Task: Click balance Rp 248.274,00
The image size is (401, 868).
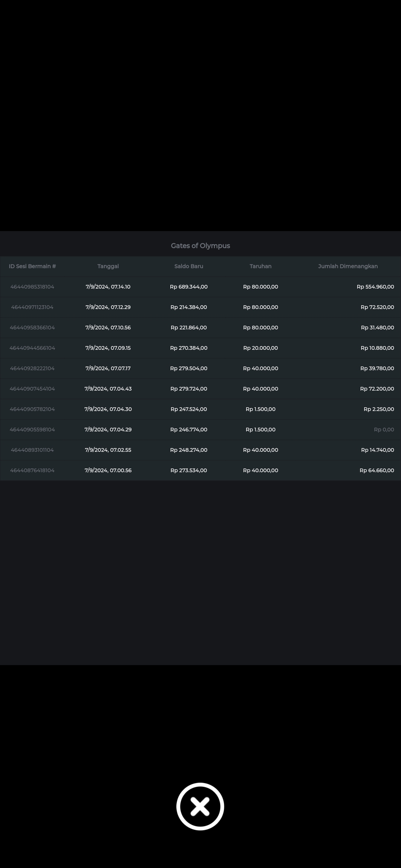Action: (x=189, y=450)
